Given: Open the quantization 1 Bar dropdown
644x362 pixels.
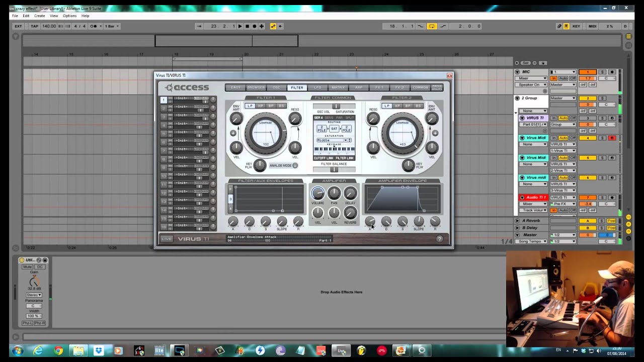Looking at the screenshot, I should [x=111, y=26].
